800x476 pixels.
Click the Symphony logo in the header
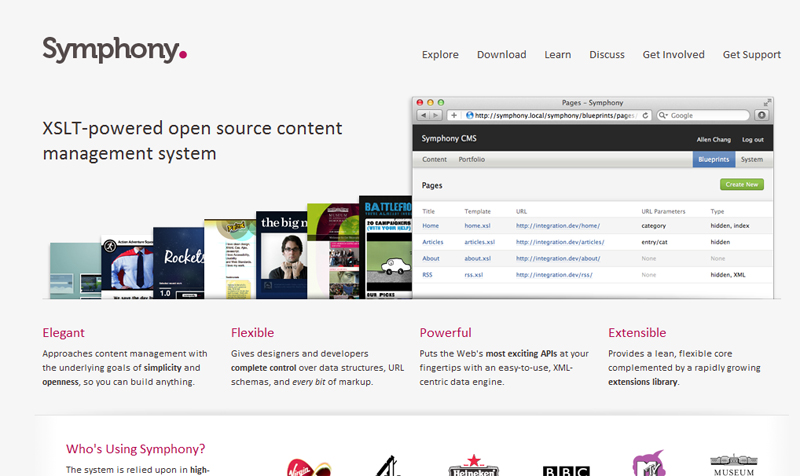click(x=114, y=49)
